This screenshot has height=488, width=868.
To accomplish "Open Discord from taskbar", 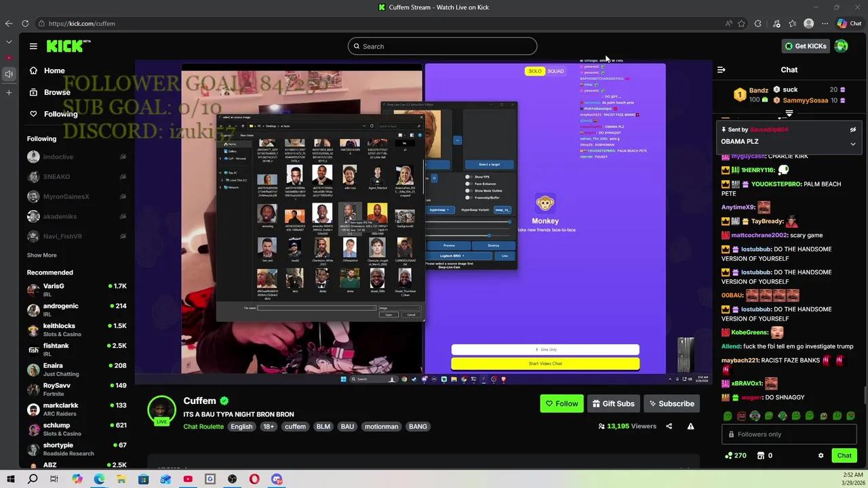I will 277,479.
